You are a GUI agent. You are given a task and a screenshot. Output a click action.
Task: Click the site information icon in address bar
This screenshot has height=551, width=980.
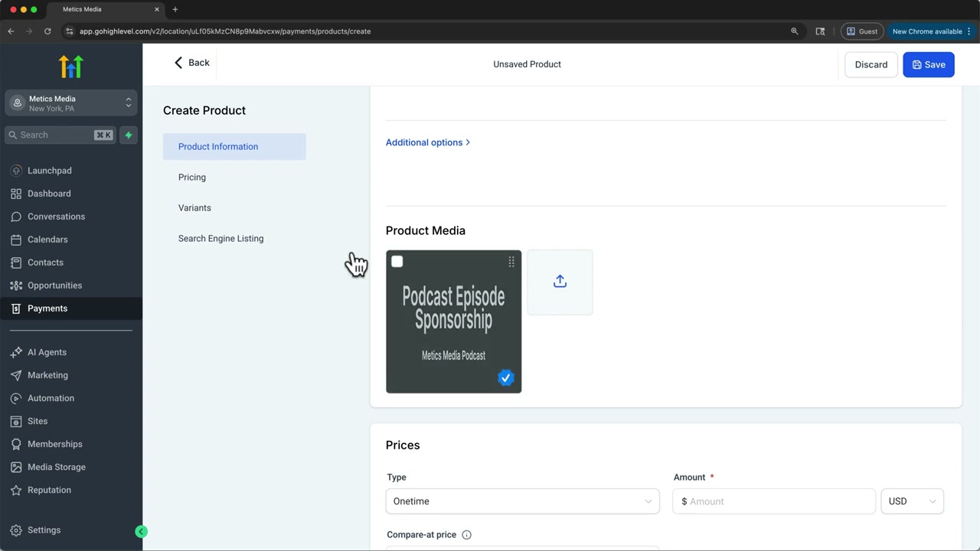[x=69, y=31]
